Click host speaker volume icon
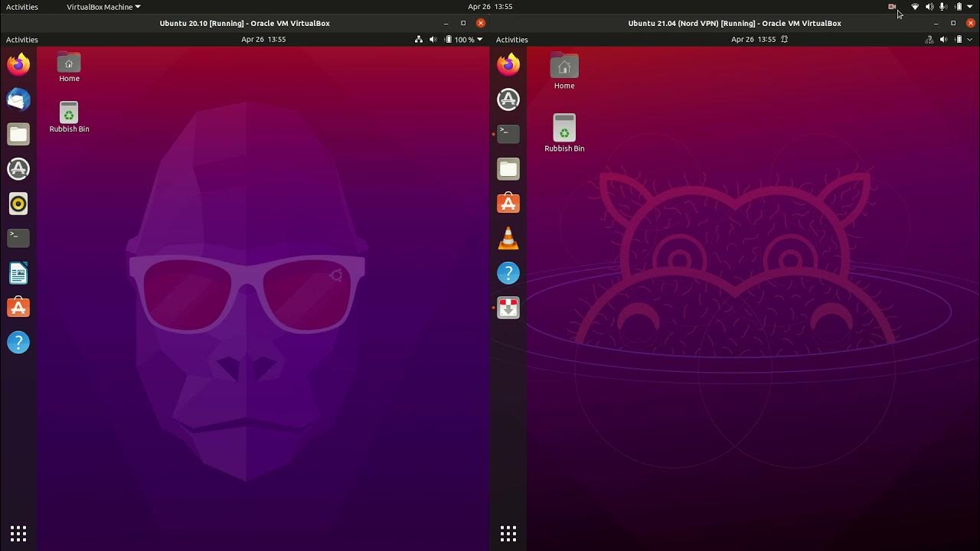The width and height of the screenshot is (980, 551). (929, 6)
